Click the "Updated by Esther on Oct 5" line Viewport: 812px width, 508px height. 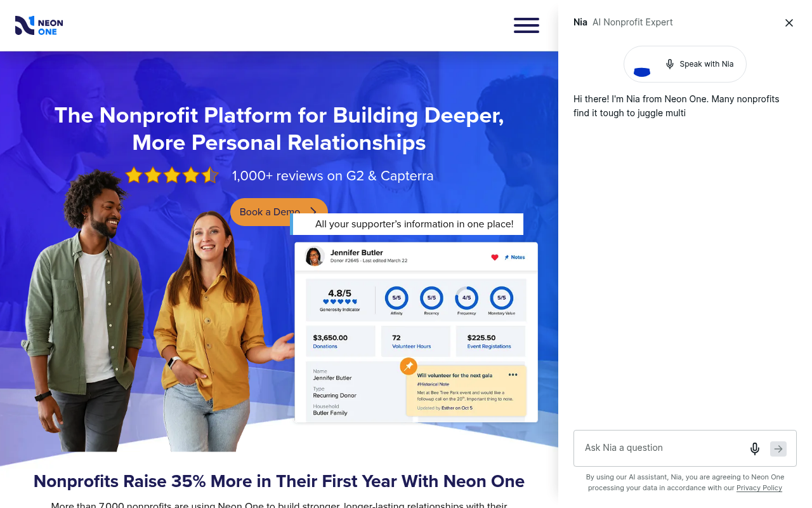(x=445, y=408)
